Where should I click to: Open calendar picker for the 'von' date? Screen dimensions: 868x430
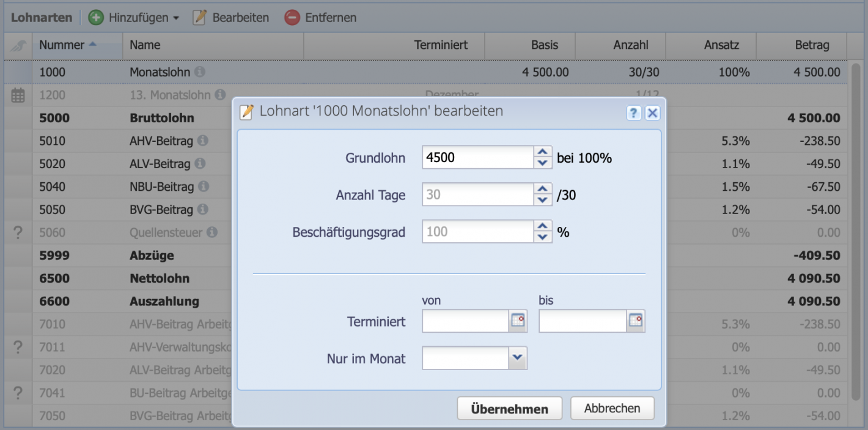coord(519,321)
